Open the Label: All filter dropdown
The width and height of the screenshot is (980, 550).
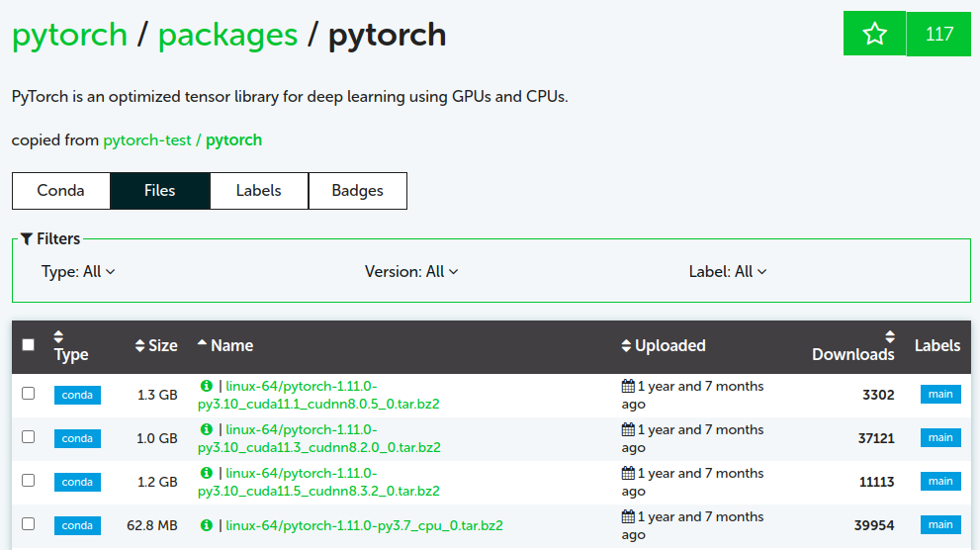[x=728, y=272]
